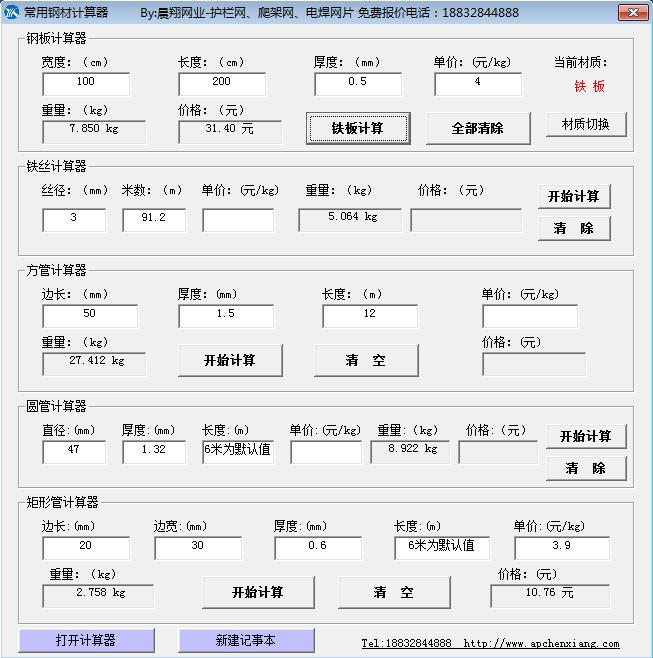Open the calculator via 打开计算器
The height and width of the screenshot is (658, 653).
coord(86,640)
